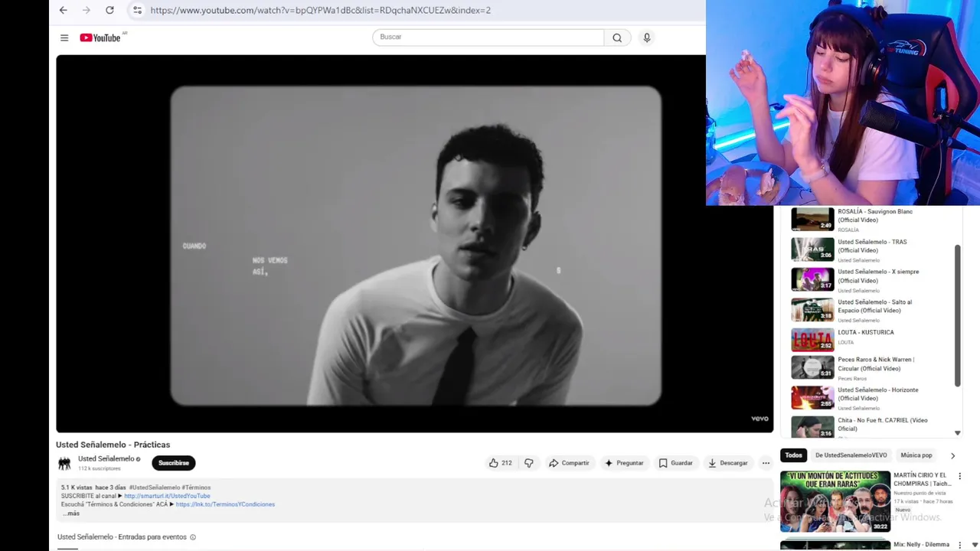
Task: Open Mix: Nelly - Dilemma title
Action: pyautogui.click(x=922, y=545)
